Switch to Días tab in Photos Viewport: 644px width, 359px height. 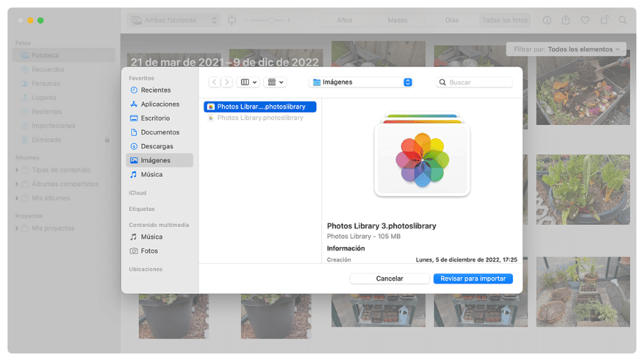point(452,20)
